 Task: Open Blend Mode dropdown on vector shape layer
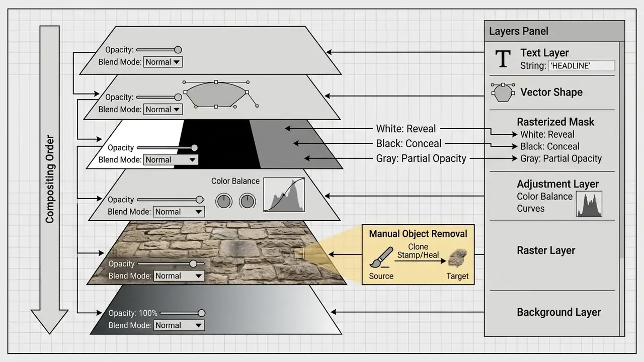[163, 109]
